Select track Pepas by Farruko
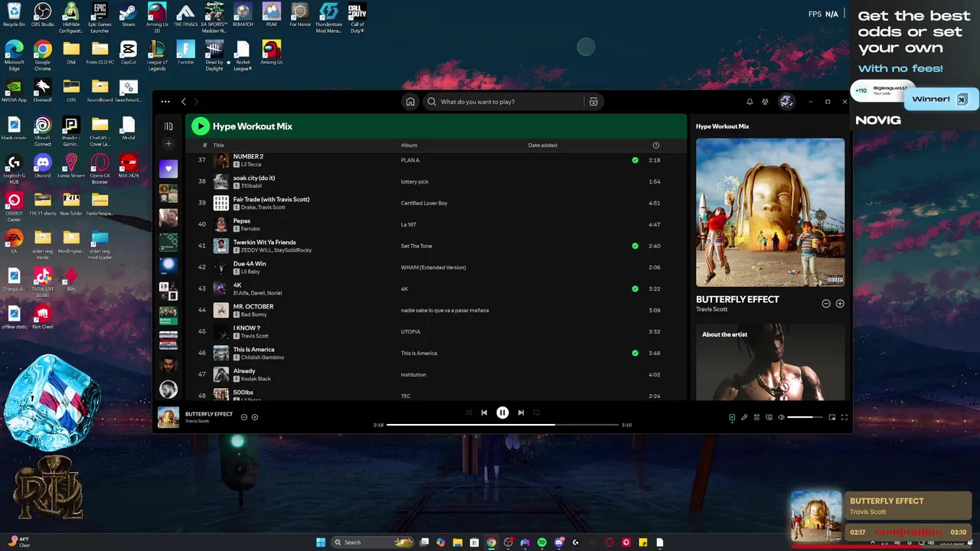980x551 pixels. coord(436,224)
